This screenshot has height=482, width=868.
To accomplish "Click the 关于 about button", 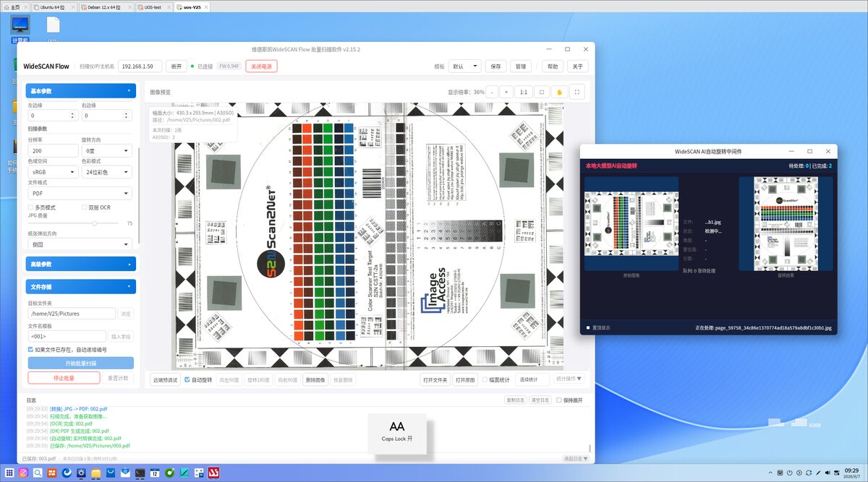I will 577,66.
